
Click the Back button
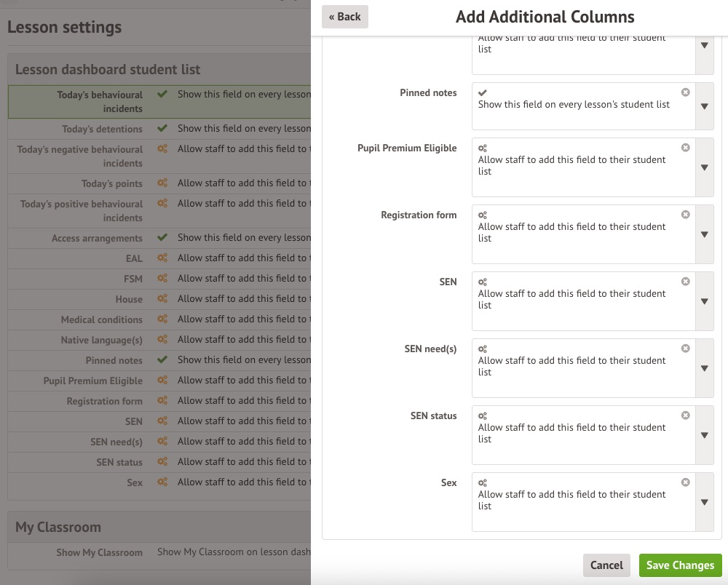[x=344, y=17]
